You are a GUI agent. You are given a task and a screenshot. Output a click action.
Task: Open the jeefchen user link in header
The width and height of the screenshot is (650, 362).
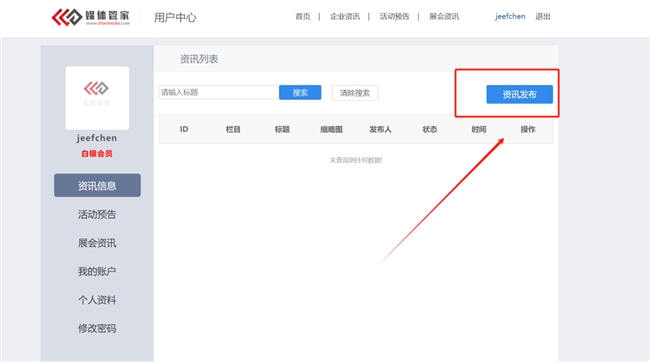510,17
